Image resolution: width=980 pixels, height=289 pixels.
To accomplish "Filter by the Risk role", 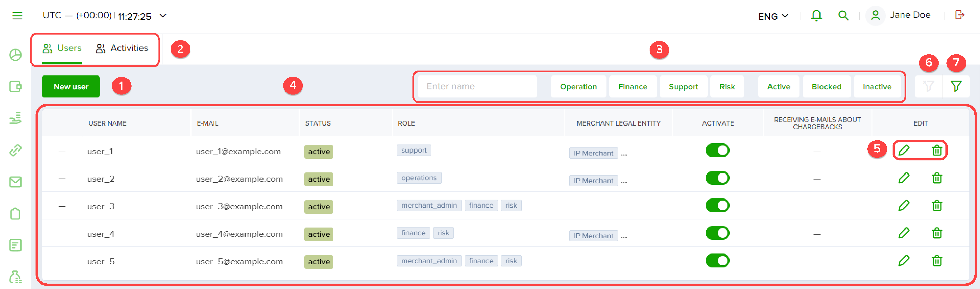I will pyautogui.click(x=727, y=87).
